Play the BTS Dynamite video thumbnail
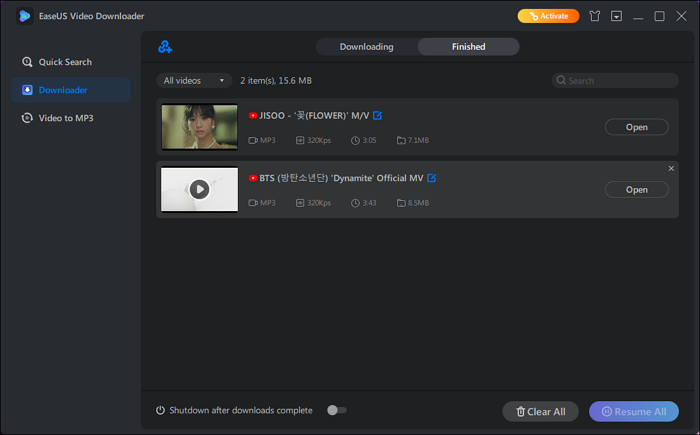The image size is (700, 435). click(x=200, y=189)
